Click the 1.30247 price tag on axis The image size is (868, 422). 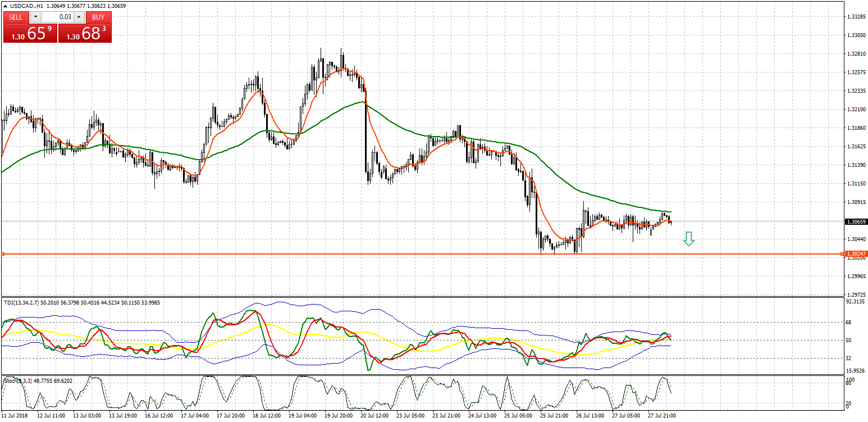[x=856, y=254]
